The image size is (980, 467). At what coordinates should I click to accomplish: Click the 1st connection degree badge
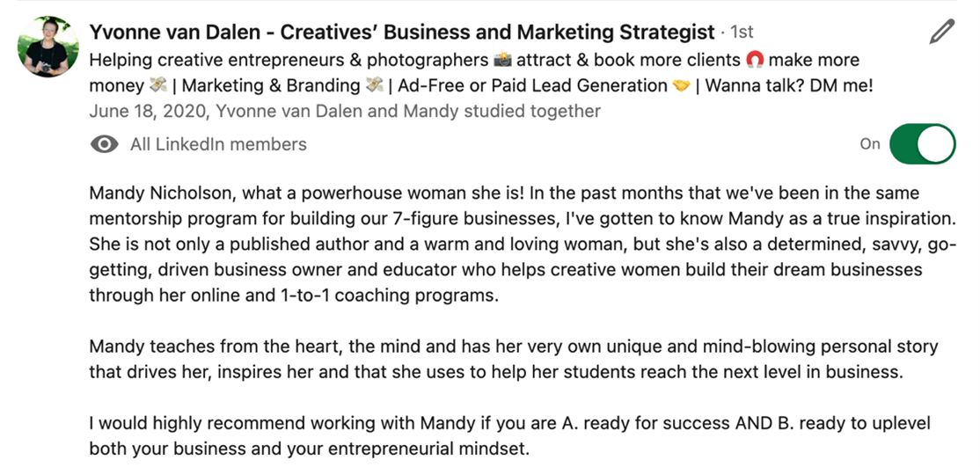click(x=742, y=32)
